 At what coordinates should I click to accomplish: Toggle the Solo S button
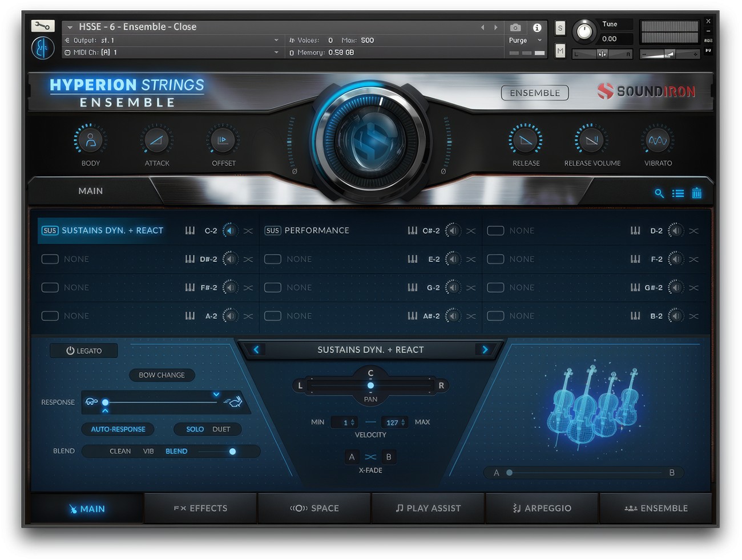pyautogui.click(x=560, y=28)
